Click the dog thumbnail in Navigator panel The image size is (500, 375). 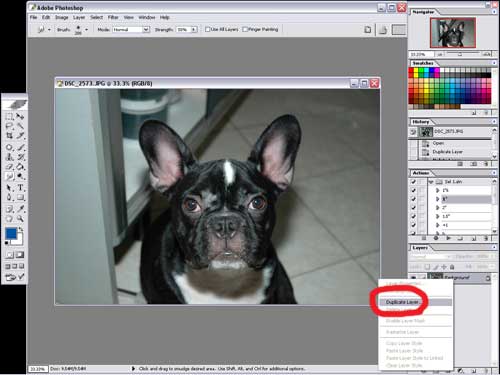tap(453, 33)
